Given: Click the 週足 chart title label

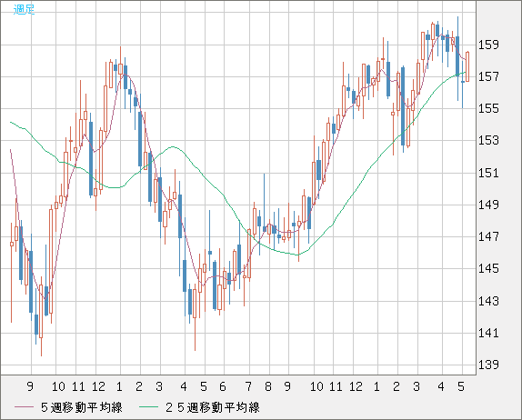Looking at the screenshot, I should [x=24, y=9].
